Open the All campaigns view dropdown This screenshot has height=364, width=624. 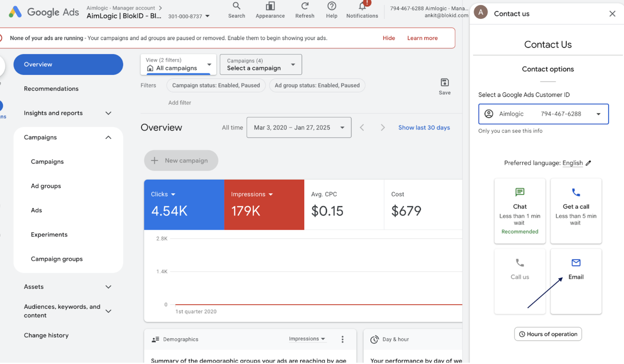tap(178, 64)
